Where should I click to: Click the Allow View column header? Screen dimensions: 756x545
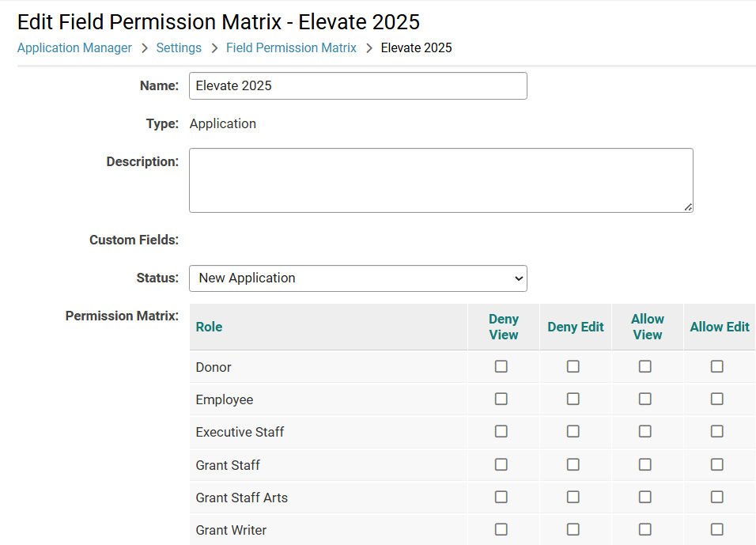coord(648,327)
